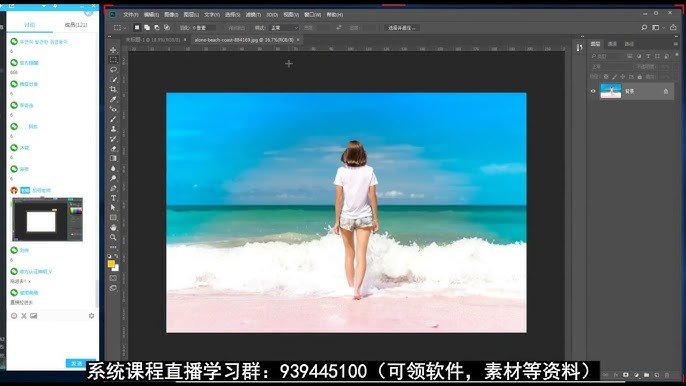Select the Brush tool
The width and height of the screenshot is (686, 386).
pyautogui.click(x=113, y=119)
